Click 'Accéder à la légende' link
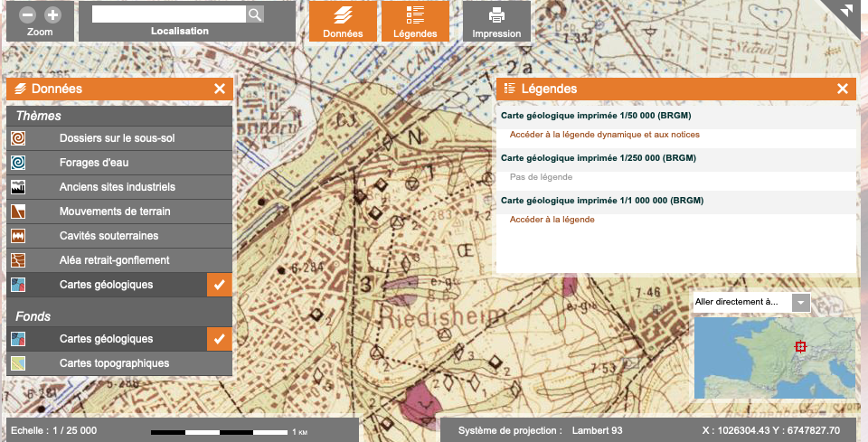The height and width of the screenshot is (442, 868). (552, 220)
